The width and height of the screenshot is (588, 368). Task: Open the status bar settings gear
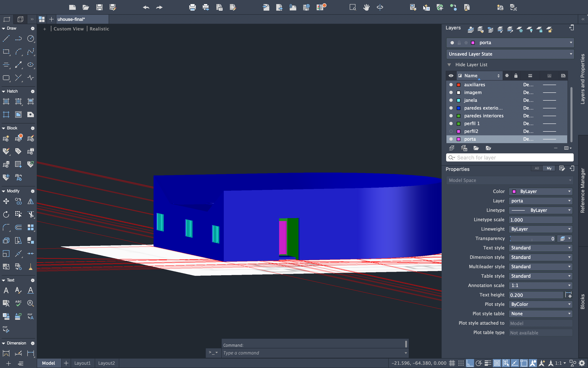(x=582, y=363)
